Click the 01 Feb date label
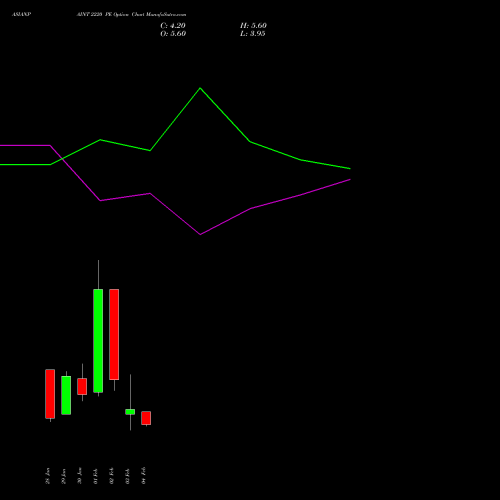The image size is (500, 500). tap(96, 476)
